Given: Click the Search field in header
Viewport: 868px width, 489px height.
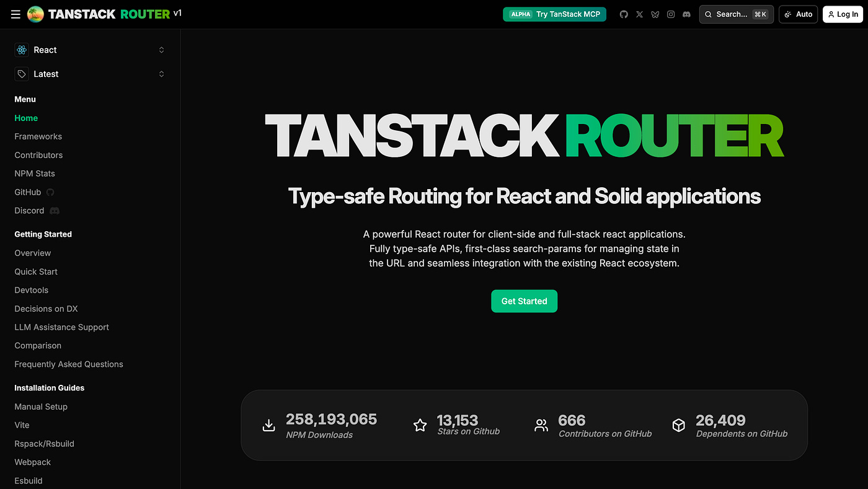Looking at the screenshot, I should click(x=737, y=14).
